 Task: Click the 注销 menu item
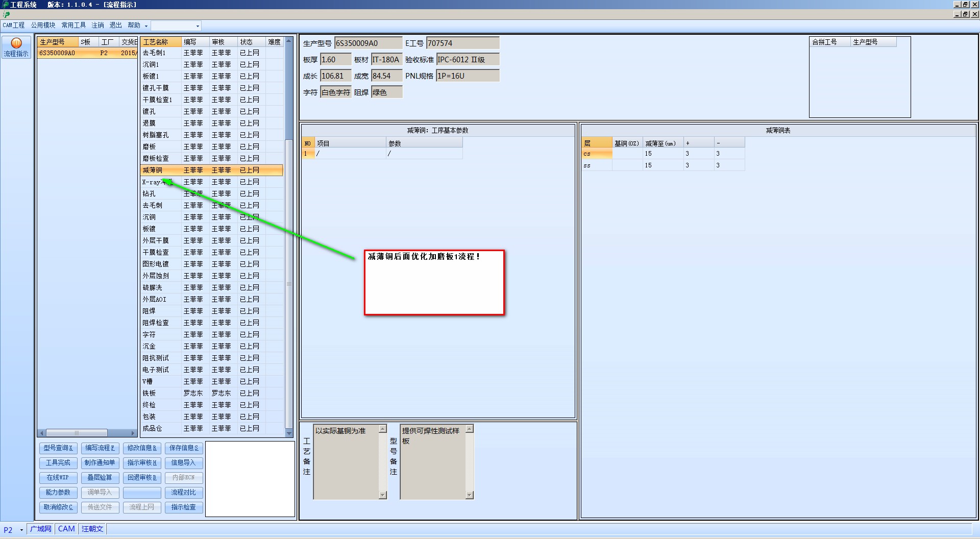[x=97, y=25]
